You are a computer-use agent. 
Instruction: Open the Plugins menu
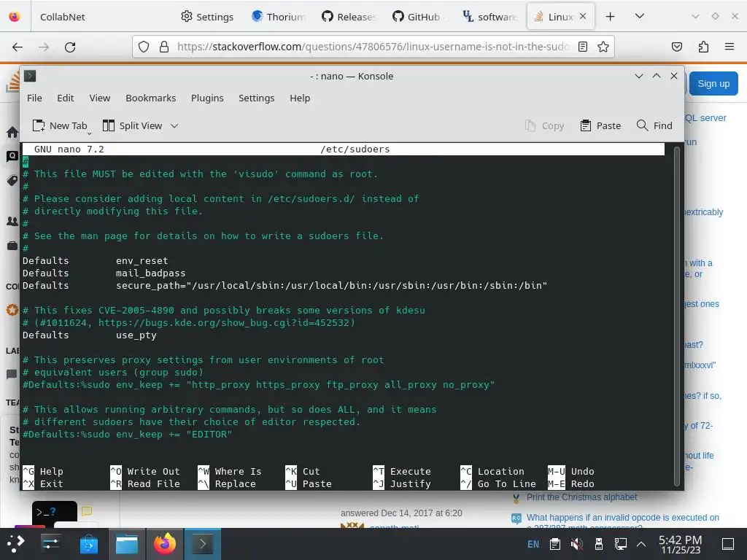[207, 98]
